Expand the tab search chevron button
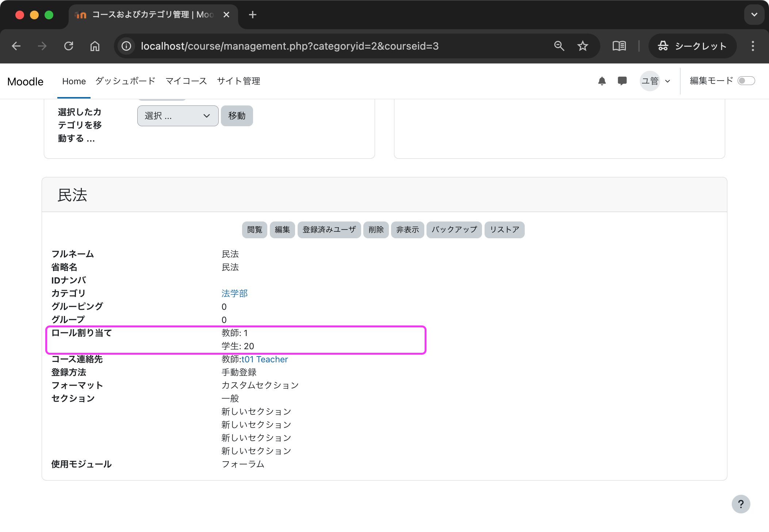The image size is (769, 532). coord(754,15)
